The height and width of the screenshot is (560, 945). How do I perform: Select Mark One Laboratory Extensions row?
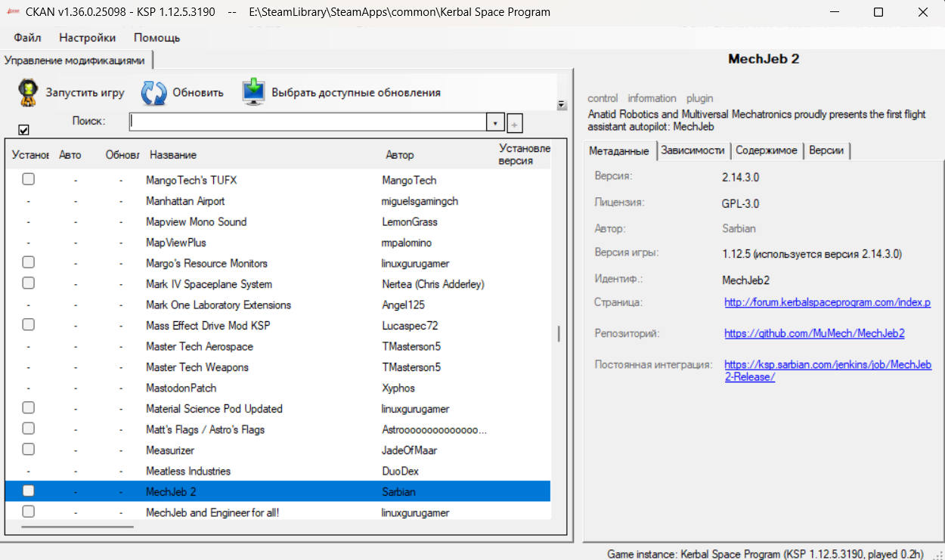click(x=277, y=305)
